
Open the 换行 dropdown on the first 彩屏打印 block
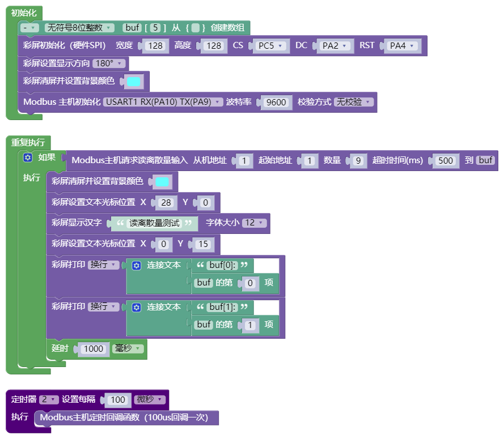(x=103, y=265)
